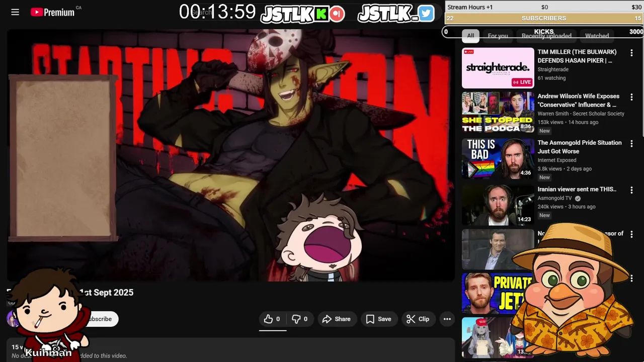Open Straighterade live stream thumbnail
Viewport: 644px width, 362px height.
498,68
